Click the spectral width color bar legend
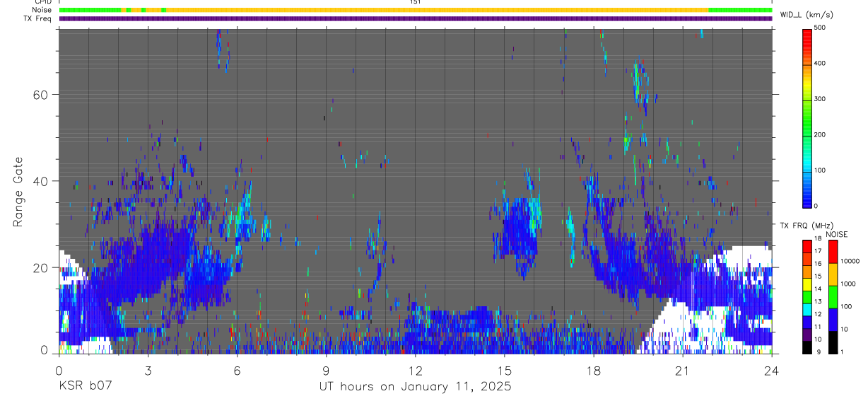 point(807,117)
